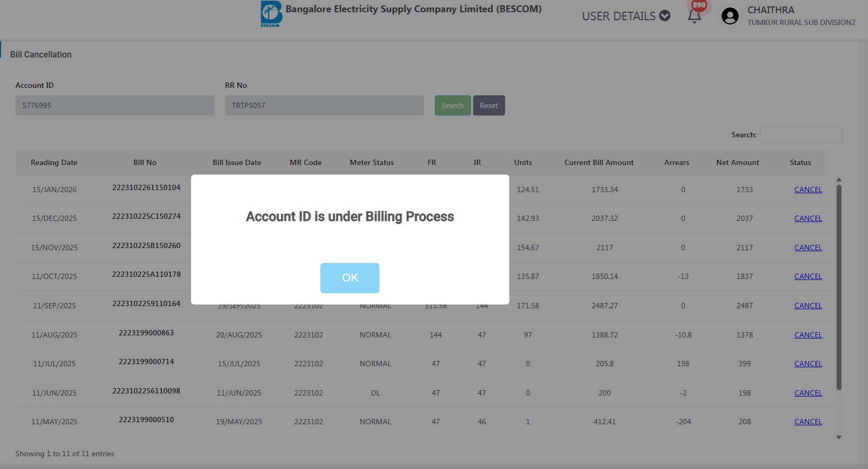Click the scrollbar up arrow
The width and height of the screenshot is (868, 469).
click(839, 180)
